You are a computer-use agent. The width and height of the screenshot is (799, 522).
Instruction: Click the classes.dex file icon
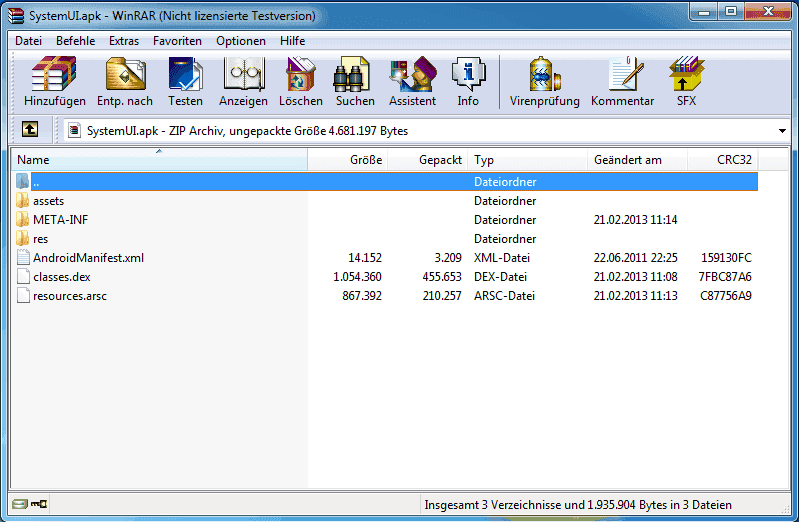pos(23,277)
